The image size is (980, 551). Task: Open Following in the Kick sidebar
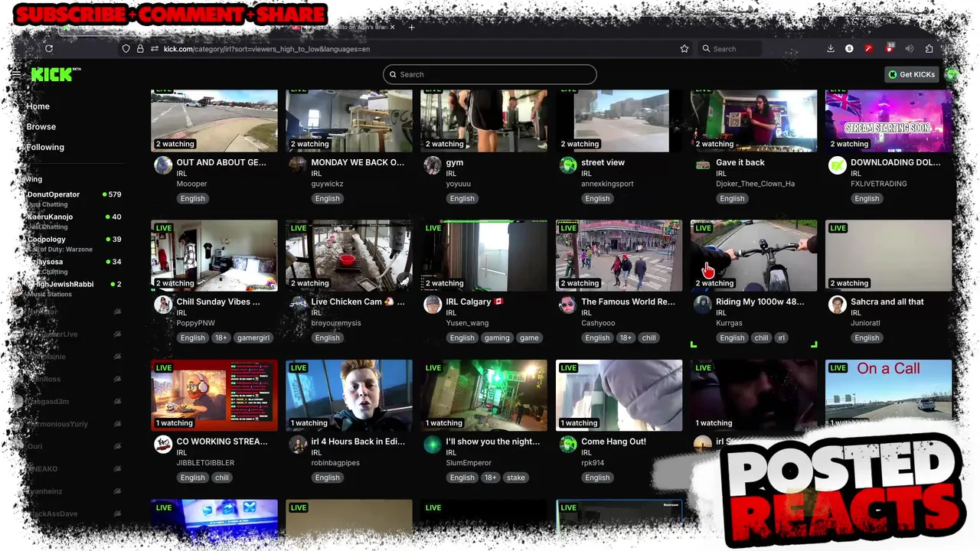[x=45, y=147]
